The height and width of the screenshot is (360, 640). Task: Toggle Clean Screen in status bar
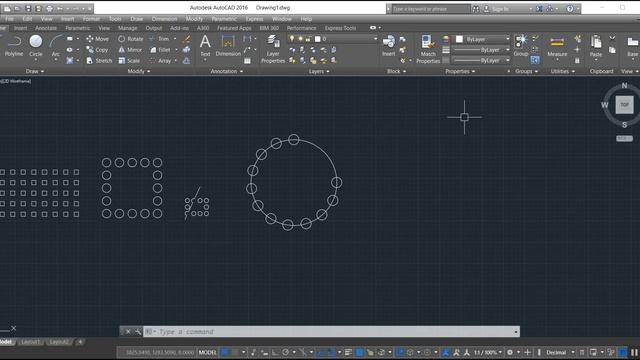coord(622,352)
